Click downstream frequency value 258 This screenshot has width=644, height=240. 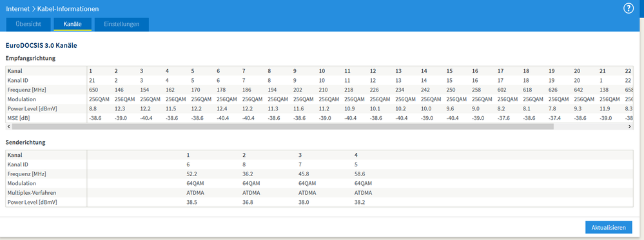[x=476, y=90]
